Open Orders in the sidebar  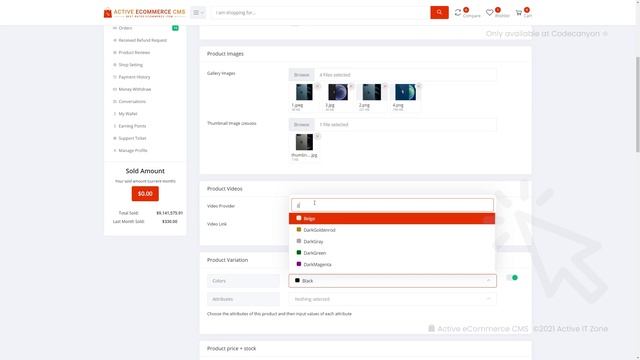125,28
